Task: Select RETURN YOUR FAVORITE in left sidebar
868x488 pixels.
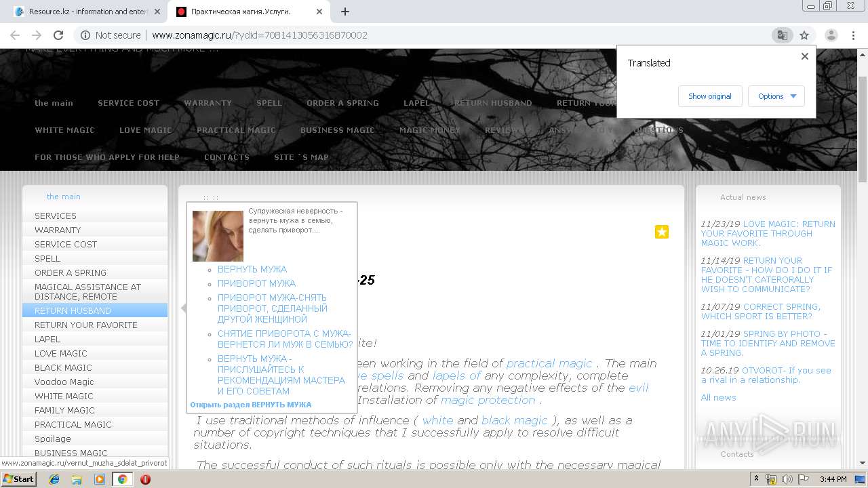Action: tap(95, 325)
